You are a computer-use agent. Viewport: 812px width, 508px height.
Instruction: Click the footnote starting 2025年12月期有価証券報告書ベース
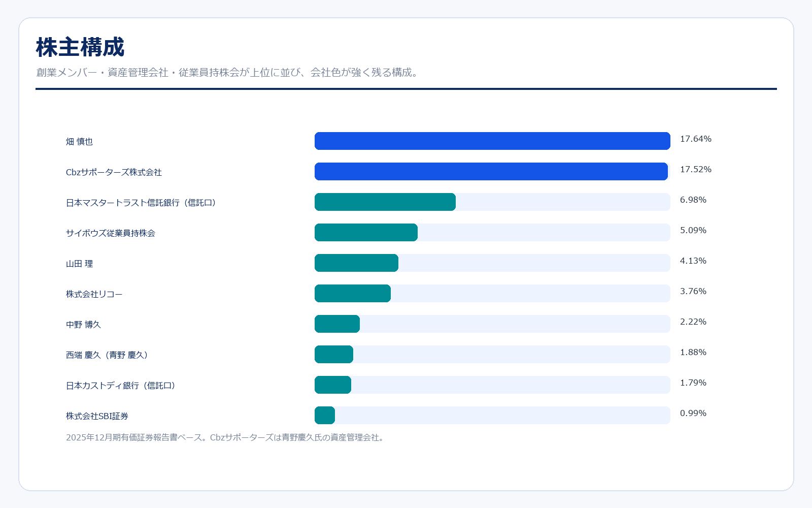226,437
